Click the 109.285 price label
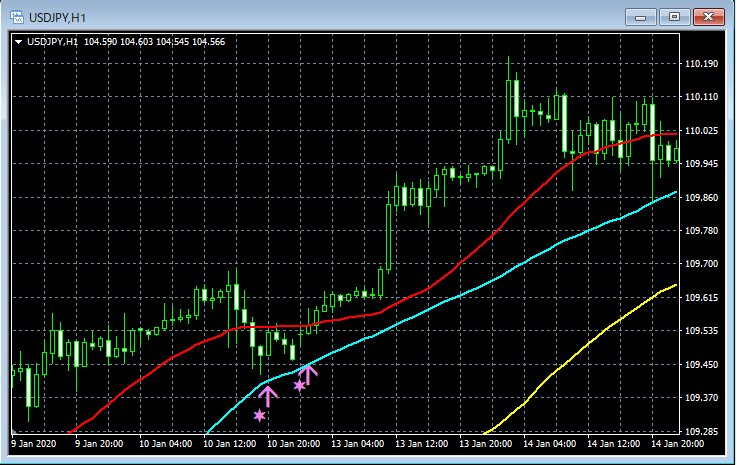737x465 pixels. click(x=701, y=431)
